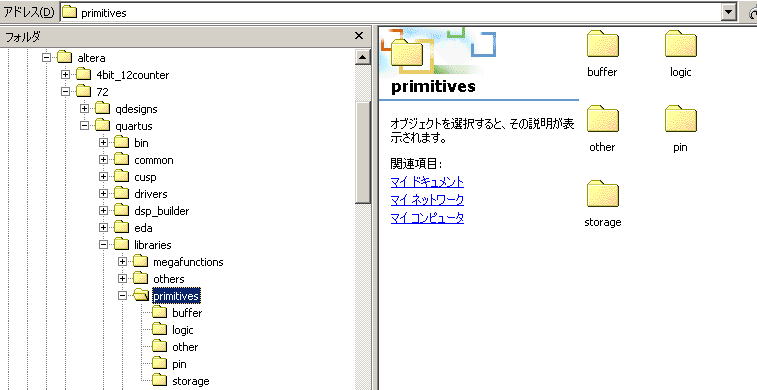This screenshot has width=757, height=390.
Task: Open the address bar dropdown arrow
Action: [x=728, y=13]
